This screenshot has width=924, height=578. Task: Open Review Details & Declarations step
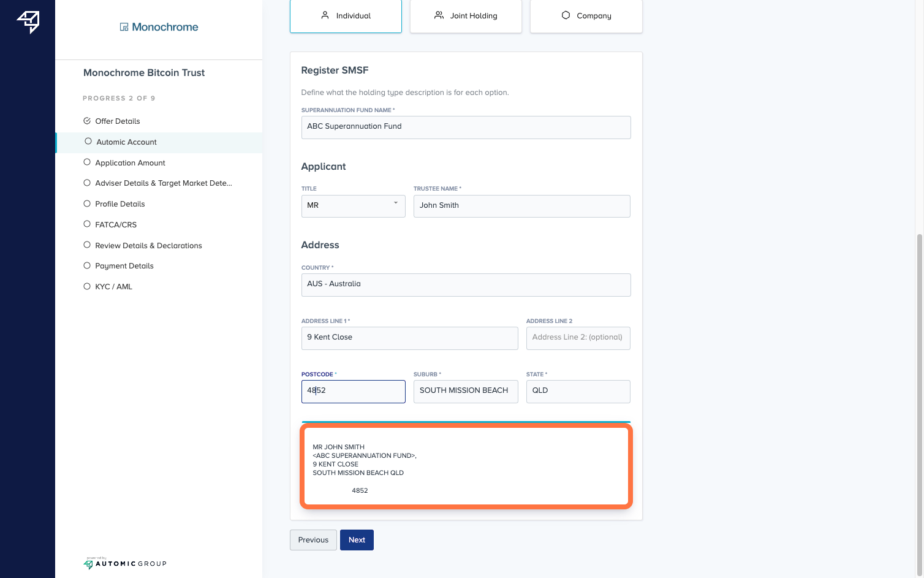(x=148, y=246)
